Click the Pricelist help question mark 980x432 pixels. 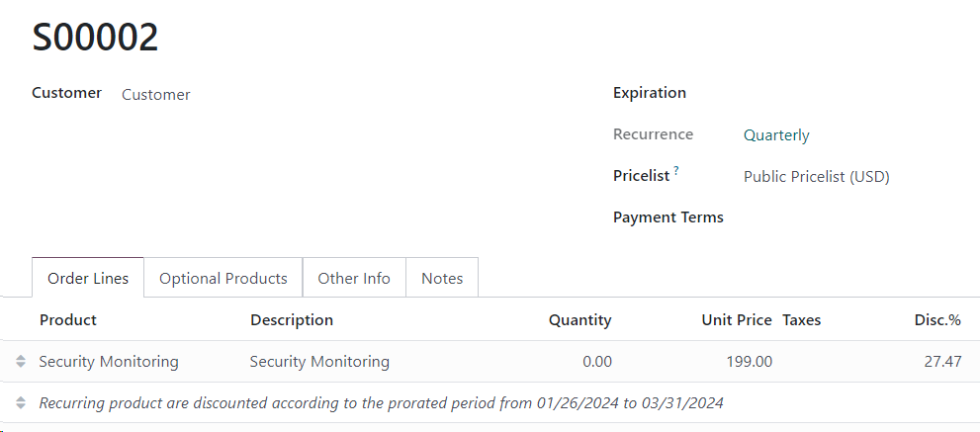(x=676, y=171)
